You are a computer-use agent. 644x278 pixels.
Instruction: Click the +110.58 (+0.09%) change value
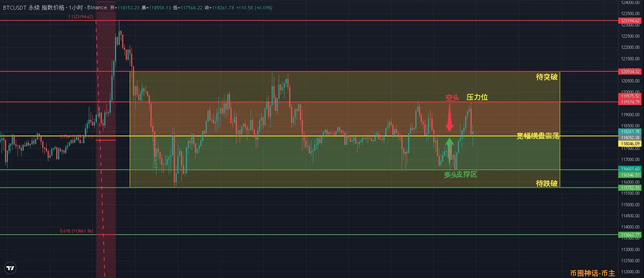point(254,8)
